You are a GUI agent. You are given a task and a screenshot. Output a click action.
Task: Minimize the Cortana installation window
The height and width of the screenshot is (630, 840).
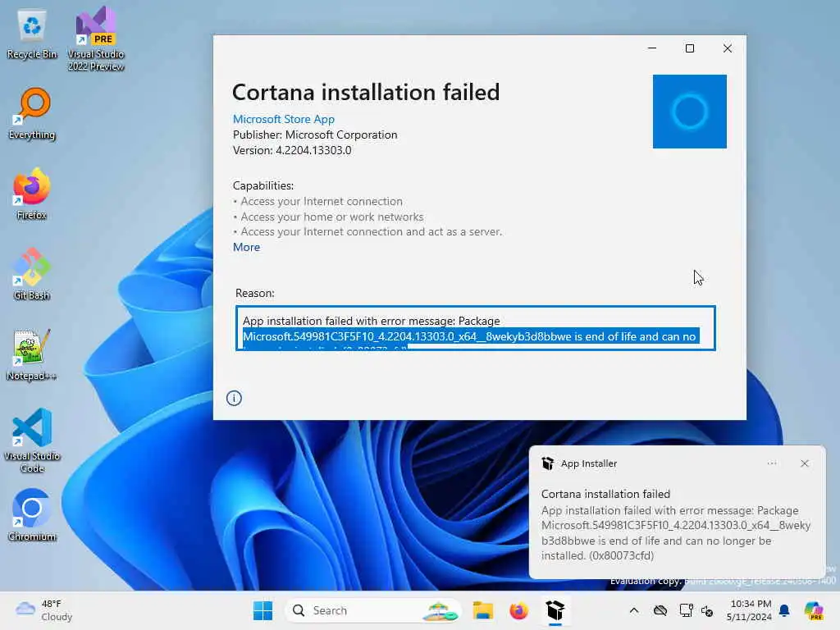click(x=652, y=48)
